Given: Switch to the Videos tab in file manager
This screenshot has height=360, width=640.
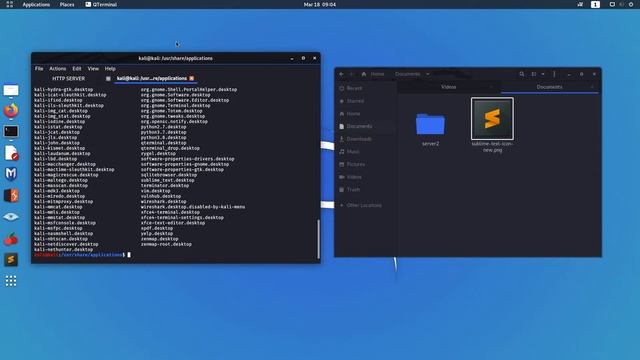Looking at the screenshot, I should tap(449, 87).
